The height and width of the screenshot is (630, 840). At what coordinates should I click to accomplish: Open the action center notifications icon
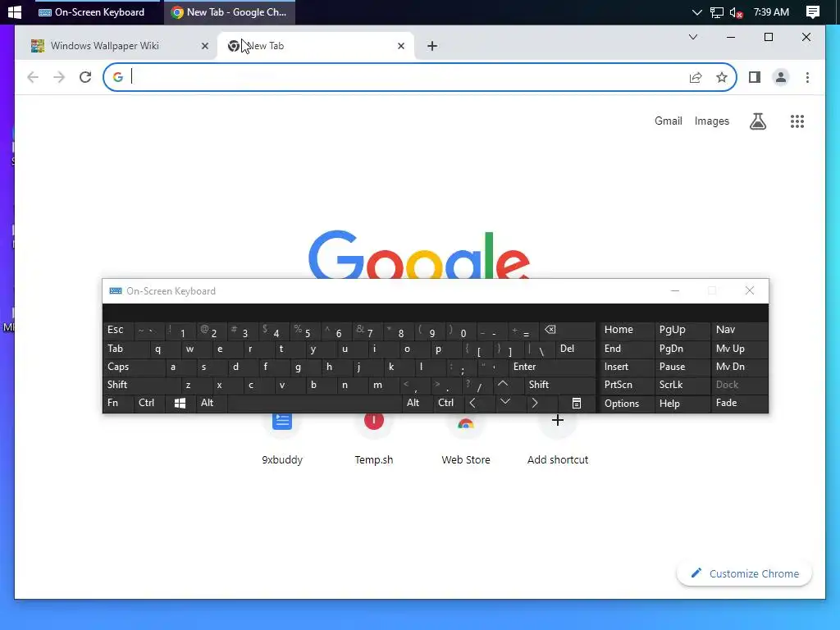813,11
